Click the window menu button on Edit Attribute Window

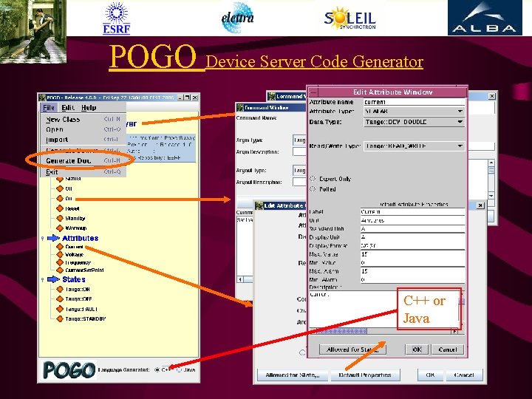point(313,92)
